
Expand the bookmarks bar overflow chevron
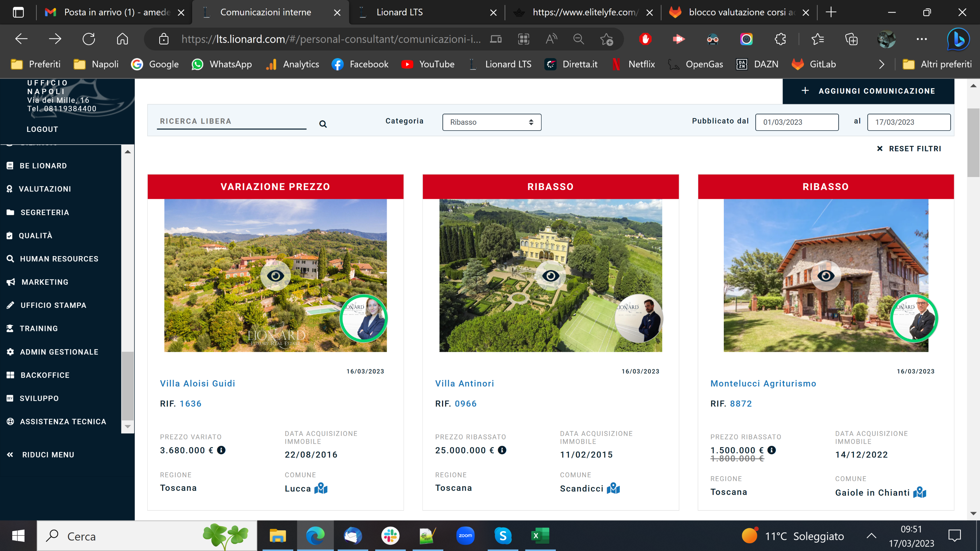(x=881, y=64)
